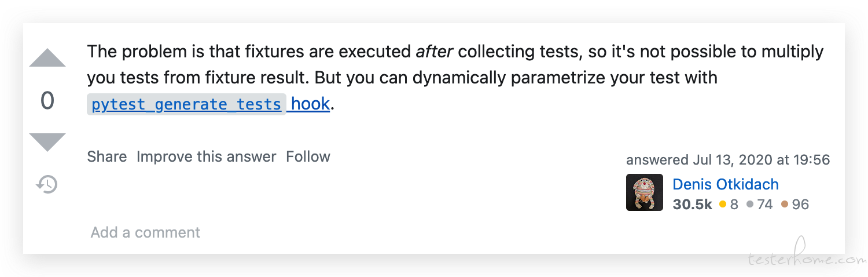
Task: Click the italic word after
Action: tap(435, 52)
